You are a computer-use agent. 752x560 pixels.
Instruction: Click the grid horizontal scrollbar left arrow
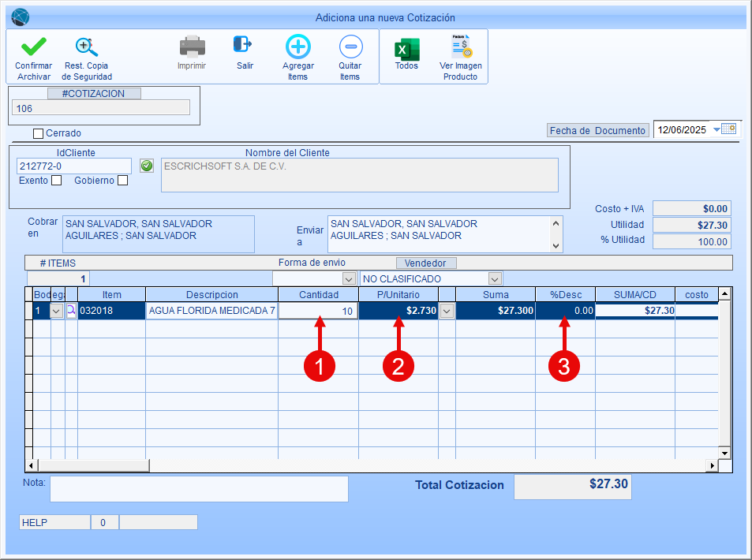[32, 465]
